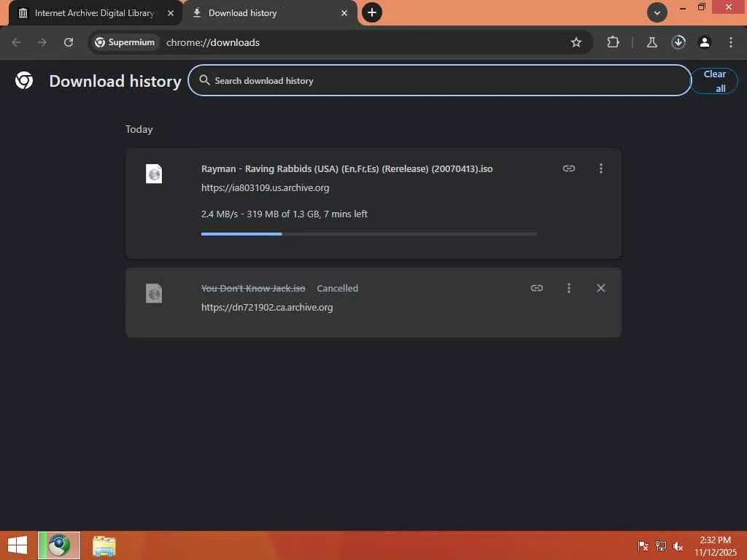The image size is (747, 560).
Task: Open File Explorer from the taskbar
Action: (104, 545)
